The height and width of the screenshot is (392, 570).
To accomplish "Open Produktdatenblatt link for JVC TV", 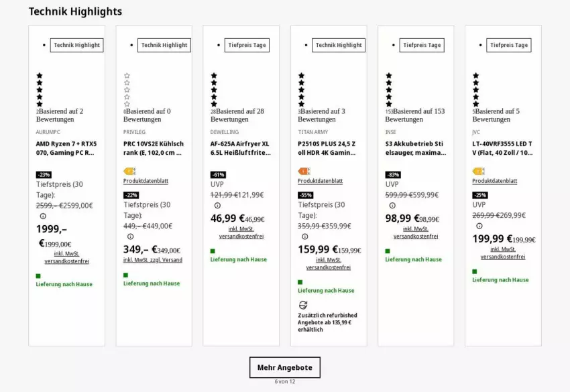I will (494, 181).
